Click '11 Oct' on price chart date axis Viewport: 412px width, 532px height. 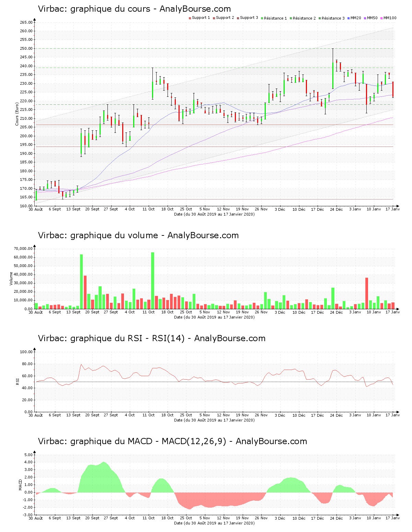pyautogui.click(x=149, y=209)
